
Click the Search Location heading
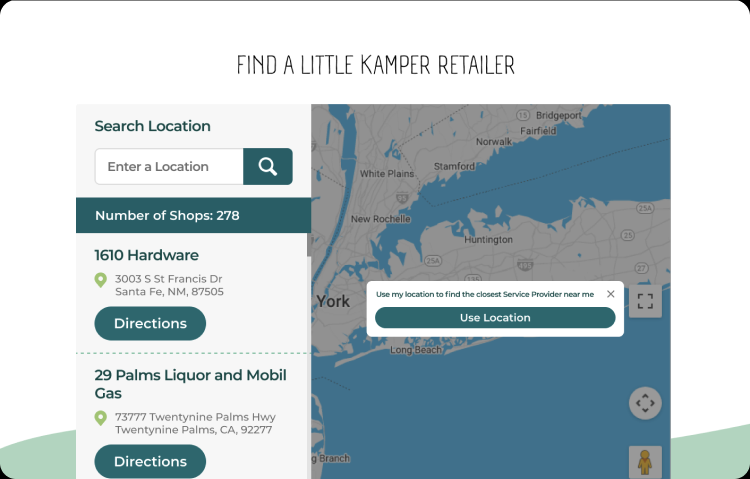click(153, 126)
